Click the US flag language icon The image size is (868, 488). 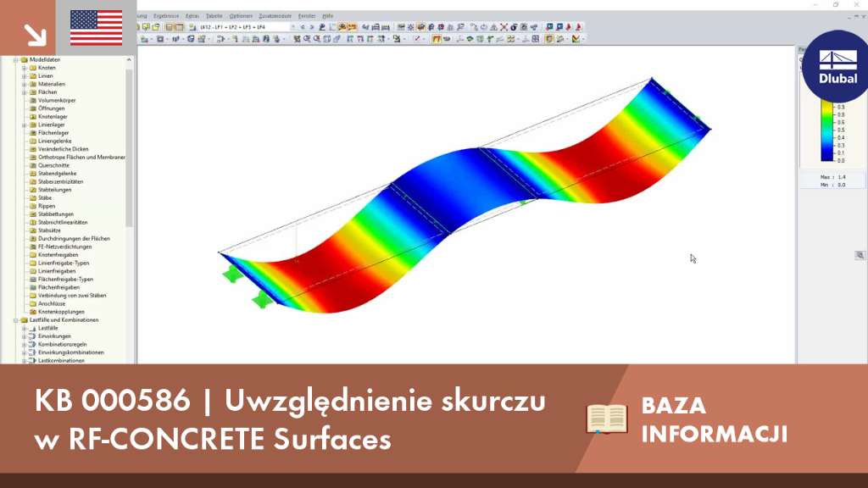(x=97, y=28)
